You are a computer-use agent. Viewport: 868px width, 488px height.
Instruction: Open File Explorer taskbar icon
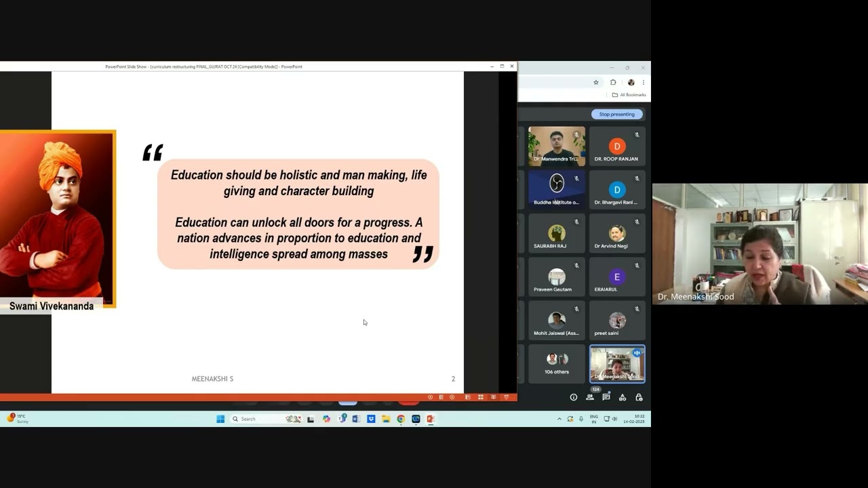pyautogui.click(x=386, y=419)
